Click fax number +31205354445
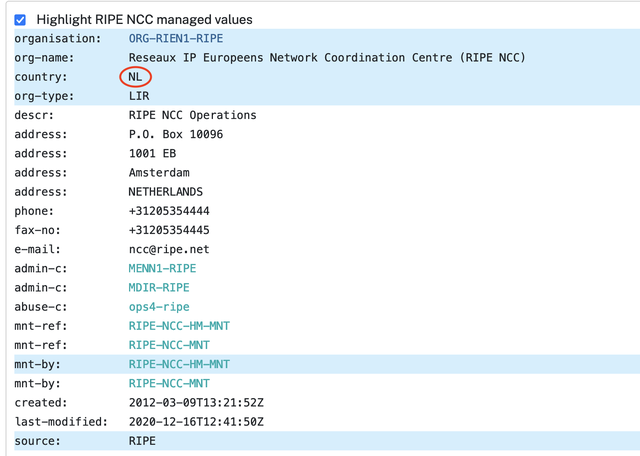Image resolution: width=640 pixels, height=456 pixels. [169, 230]
